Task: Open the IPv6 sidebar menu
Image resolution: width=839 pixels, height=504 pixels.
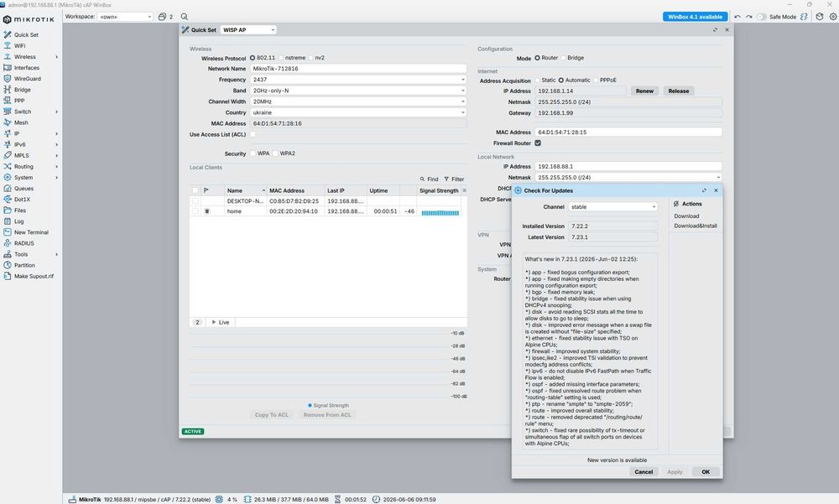Action: coord(30,144)
